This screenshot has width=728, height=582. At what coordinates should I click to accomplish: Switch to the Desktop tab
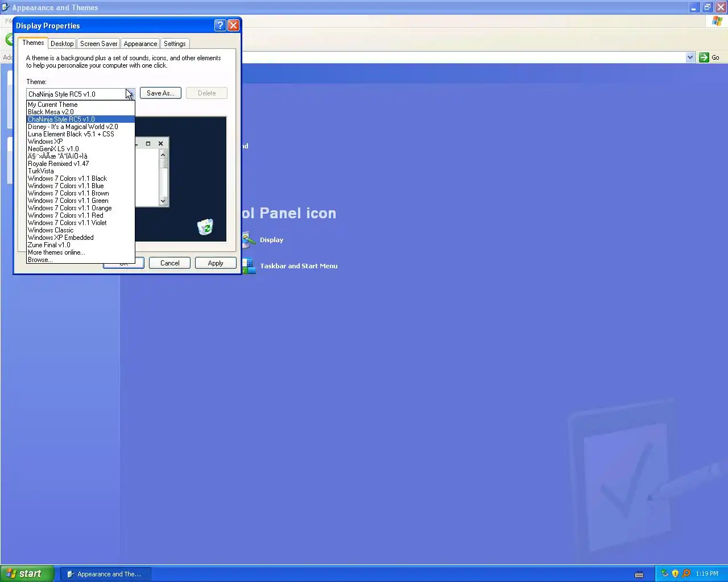[62, 44]
